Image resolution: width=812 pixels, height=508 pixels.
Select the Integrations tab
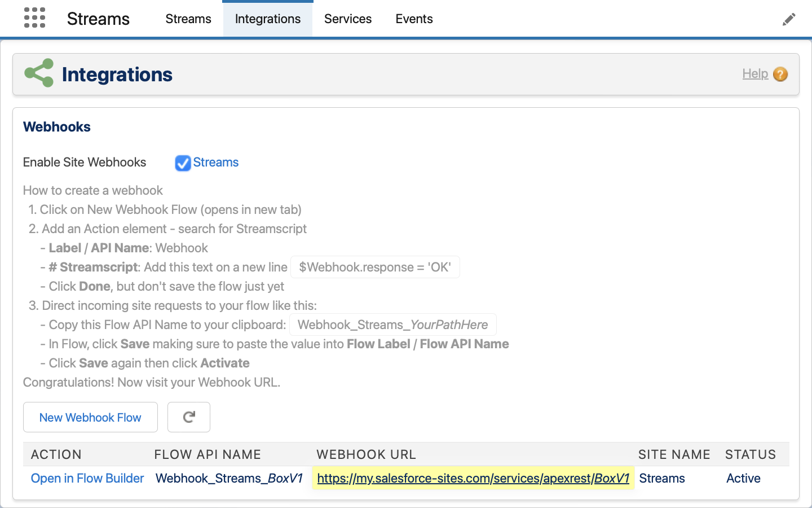[268, 19]
